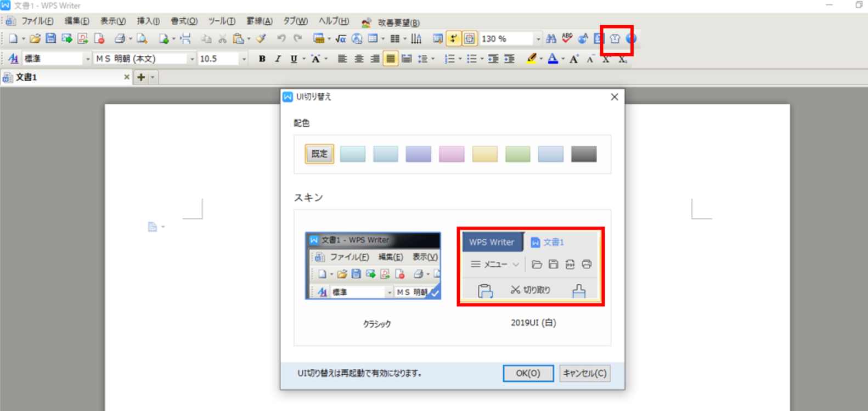Toggle italic formatting
This screenshot has width=868, height=411.
tap(278, 59)
